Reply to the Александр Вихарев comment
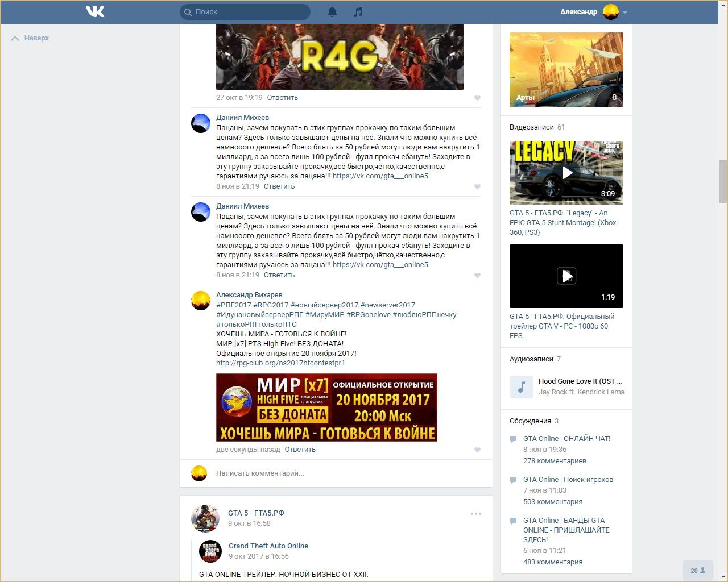This screenshot has height=582, width=728. point(300,450)
